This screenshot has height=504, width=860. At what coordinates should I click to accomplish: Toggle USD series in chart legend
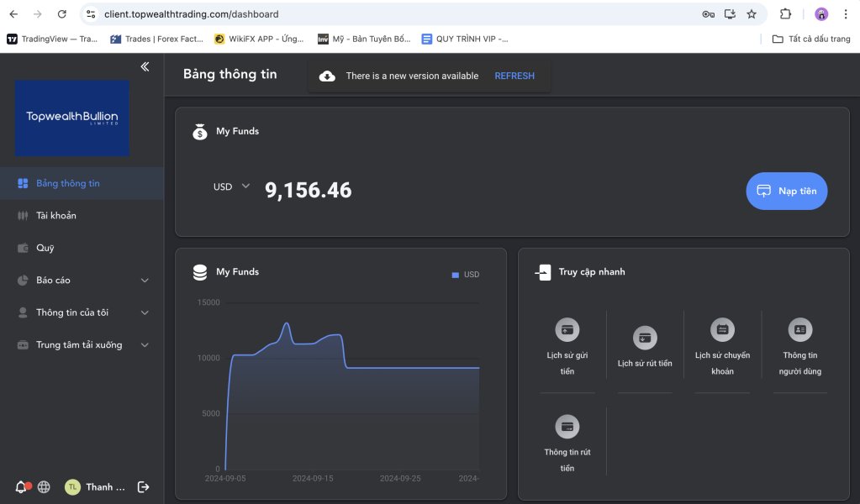[466, 275]
